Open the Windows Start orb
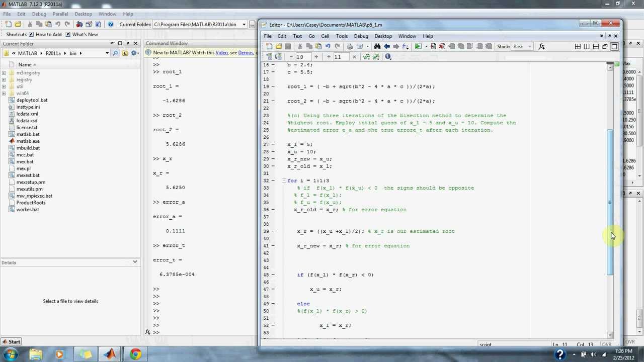 click(10, 354)
